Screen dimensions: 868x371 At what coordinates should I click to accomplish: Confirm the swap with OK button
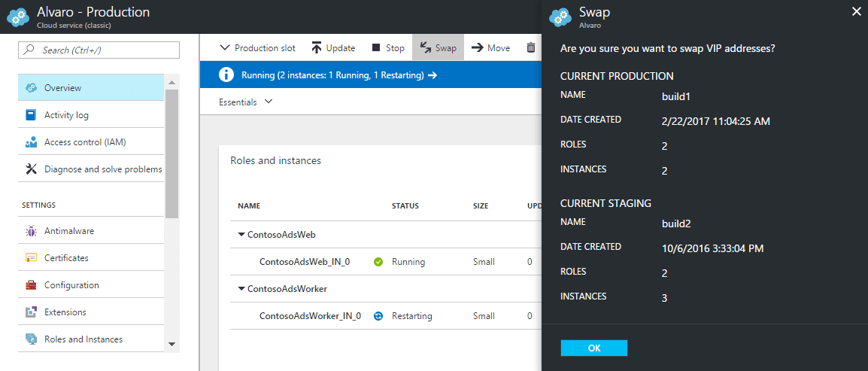click(594, 348)
